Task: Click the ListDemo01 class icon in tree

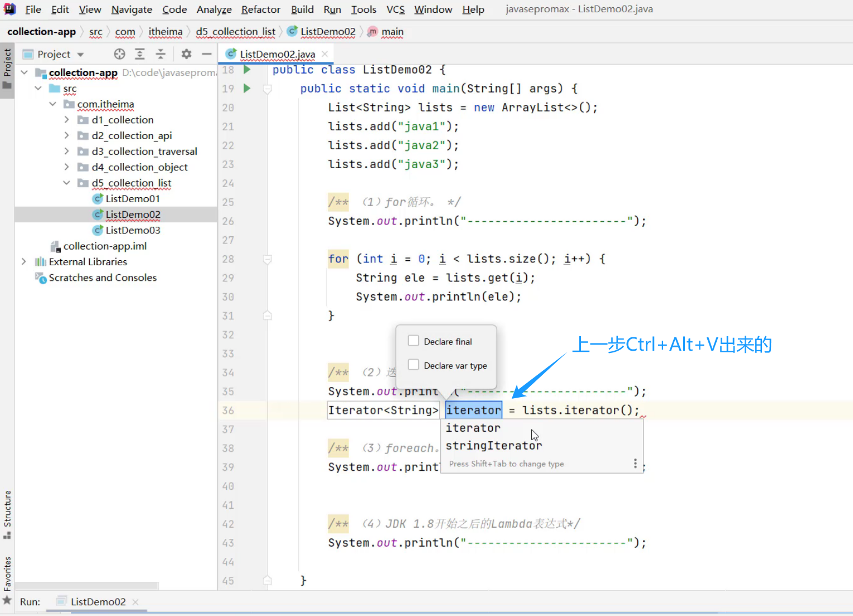Action: (98, 199)
